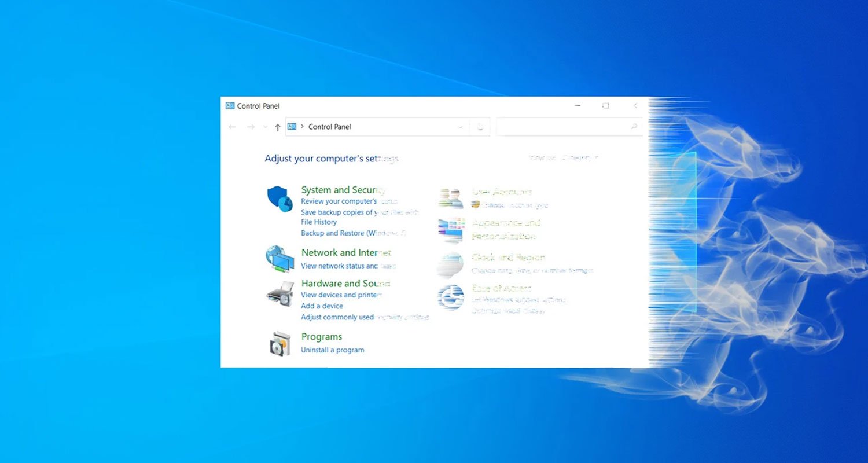
Task: Click the back navigation arrow
Action: pyautogui.click(x=233, y=126)
